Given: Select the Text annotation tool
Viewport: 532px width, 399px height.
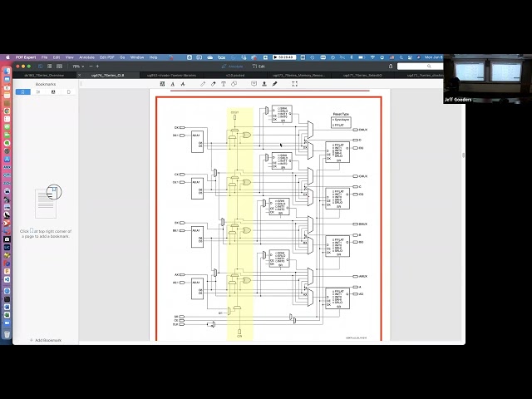Looking at the screenshot, I should (224, 84).
